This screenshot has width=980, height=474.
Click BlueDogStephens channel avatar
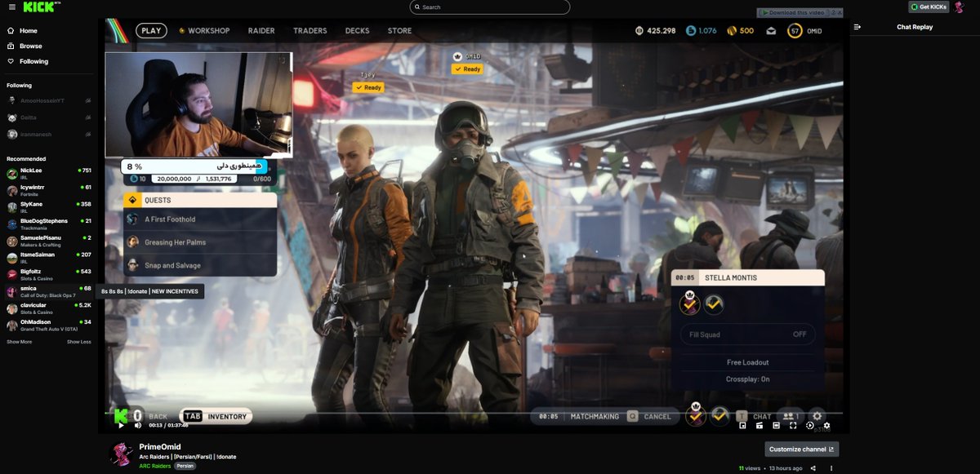click(x=11, y=224)
